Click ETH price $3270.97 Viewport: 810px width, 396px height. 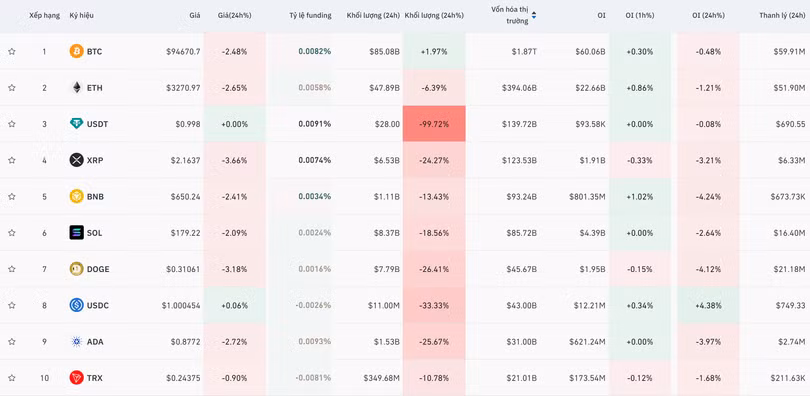coord(183,88)
